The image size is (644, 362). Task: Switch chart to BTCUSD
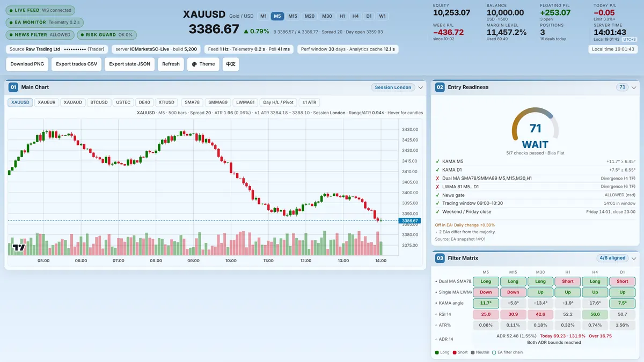[x=99, y=102]
